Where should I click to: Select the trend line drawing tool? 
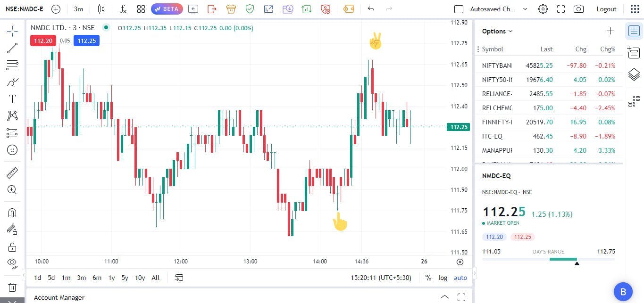12,48
